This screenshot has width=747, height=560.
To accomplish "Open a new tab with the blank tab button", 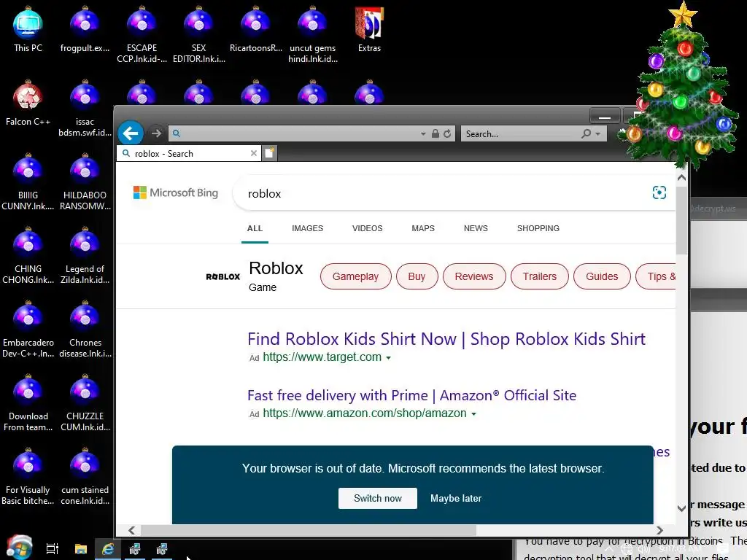I will pyautogui.click(x=269, y=153).
